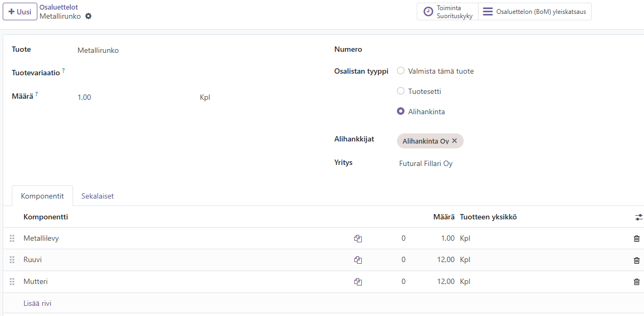Click Lisää rivi to add line

[x=37, y=303]
